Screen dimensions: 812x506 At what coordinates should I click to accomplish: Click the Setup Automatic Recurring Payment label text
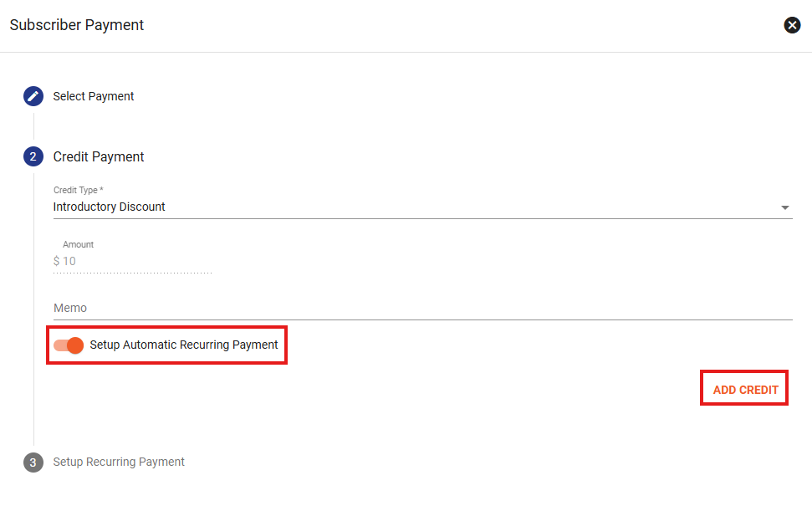(184, 345)
